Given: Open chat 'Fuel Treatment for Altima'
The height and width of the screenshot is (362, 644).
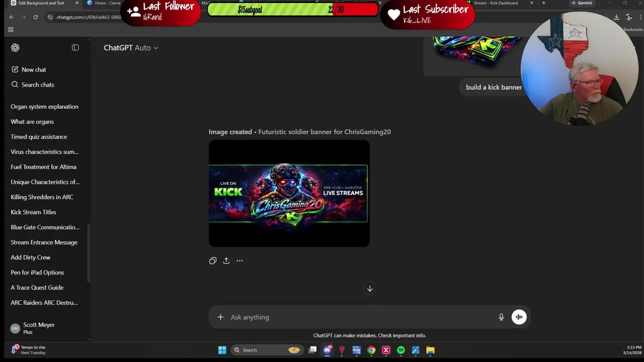Looking at the screenshot, I should pyautogui.click(x=43, y=167).
